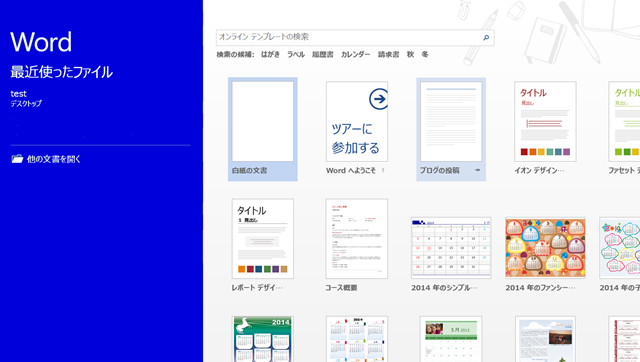Click the folder icon beside 他の文書を開く
Image resolution: width=640 pixels, height=362 pixels.
pos(17,159)
